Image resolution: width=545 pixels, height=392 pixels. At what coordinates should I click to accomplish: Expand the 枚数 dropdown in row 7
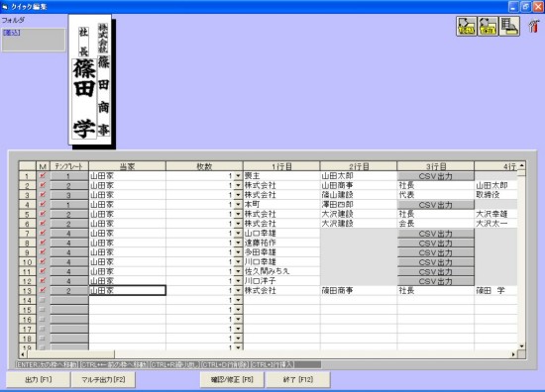pos(238,234)
